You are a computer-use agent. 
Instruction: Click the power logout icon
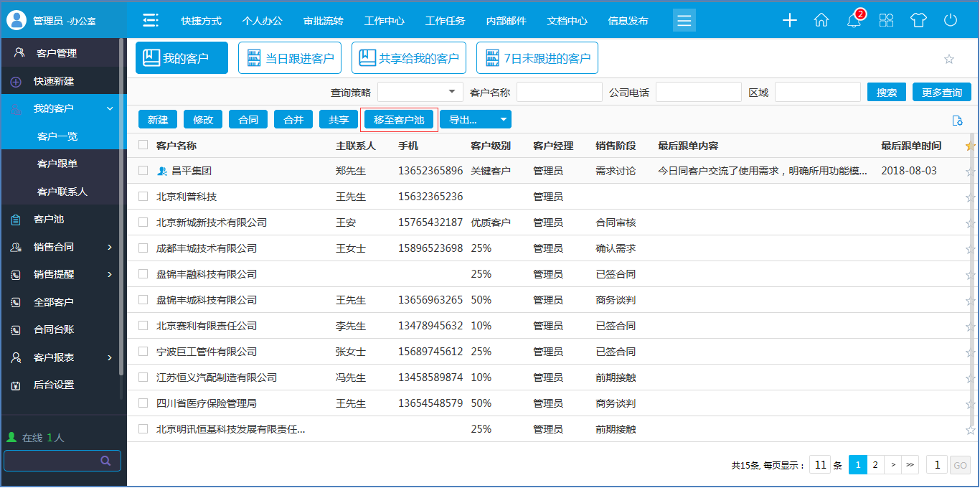pyautogui.click(x=951, y=21)
